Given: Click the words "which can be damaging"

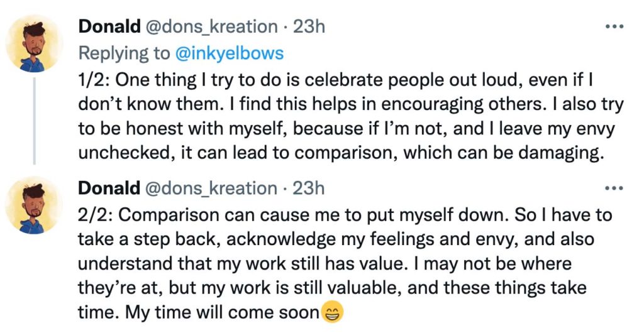Looking at the screenshot, I should pos(504,153).
